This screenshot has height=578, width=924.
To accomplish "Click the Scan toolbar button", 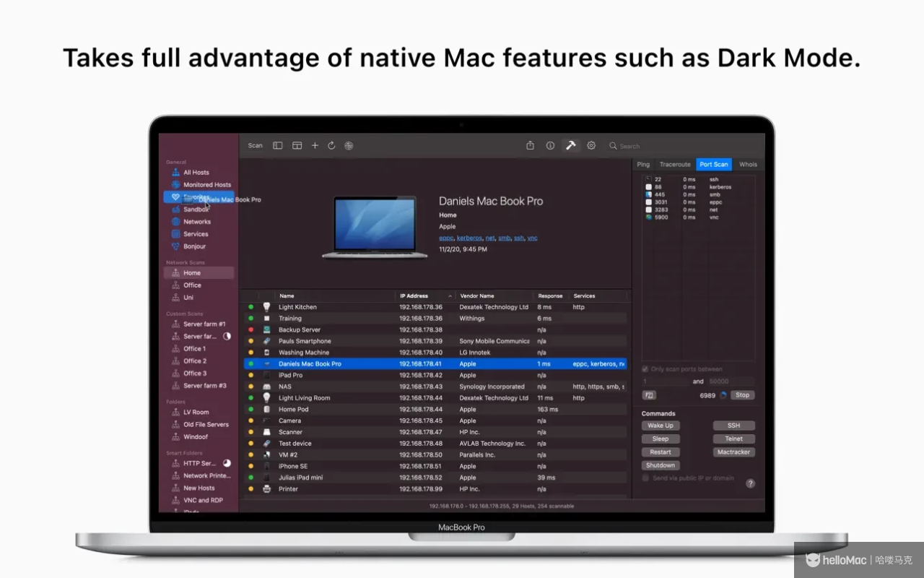I will click(x=256, y=145).
